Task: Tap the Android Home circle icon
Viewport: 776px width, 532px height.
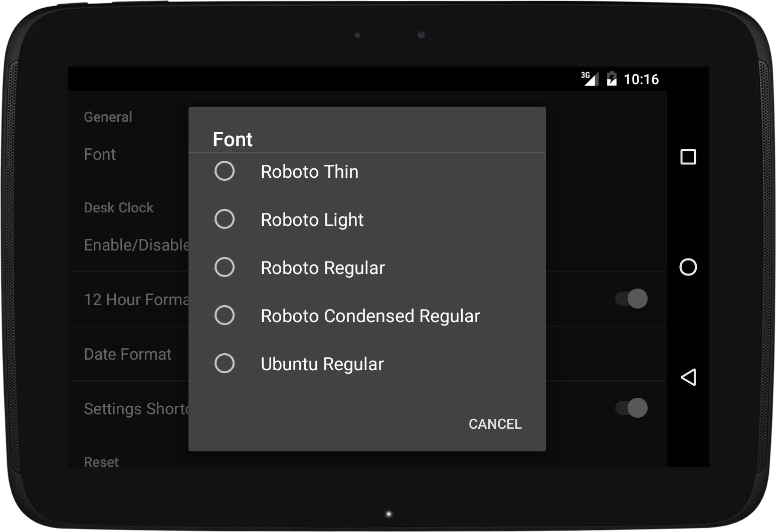Action: point(688,267)
